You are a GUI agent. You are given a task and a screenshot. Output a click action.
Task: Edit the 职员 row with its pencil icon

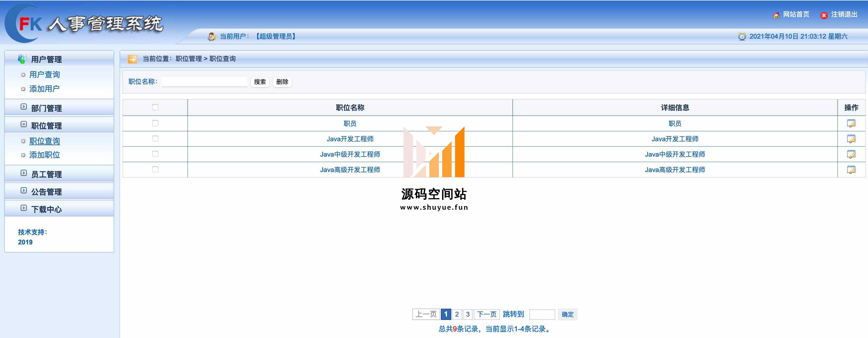click(x=851, y=123)
